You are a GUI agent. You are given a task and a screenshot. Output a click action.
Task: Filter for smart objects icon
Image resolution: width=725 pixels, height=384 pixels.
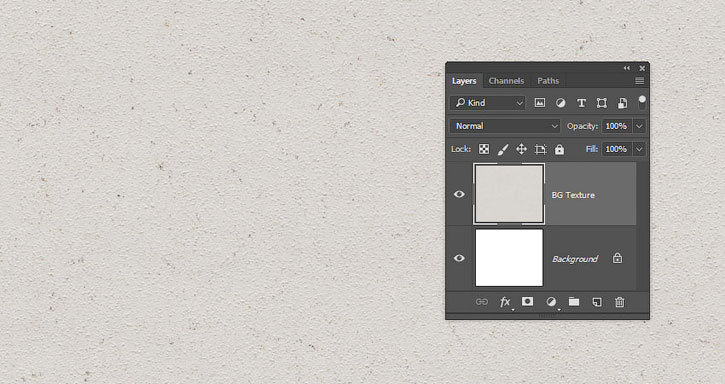click(622, 103)
